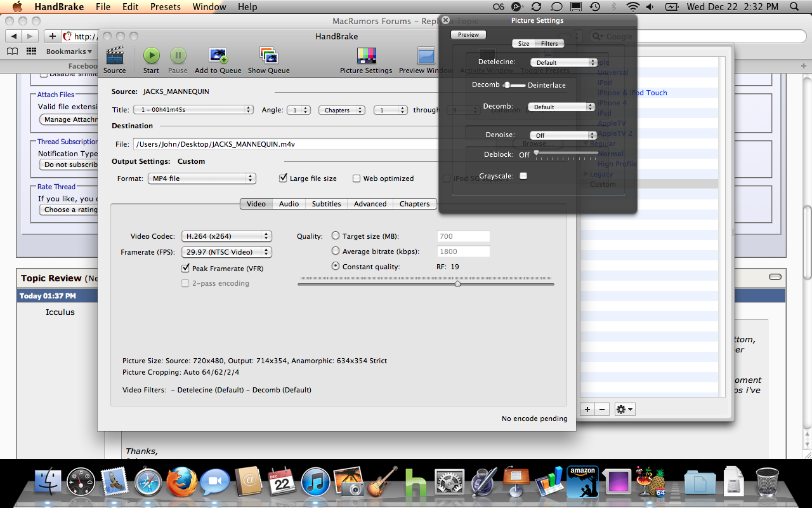Open the Format MP4 file dropdown
This screenshot has height=508, width=812.
point(202,178)
